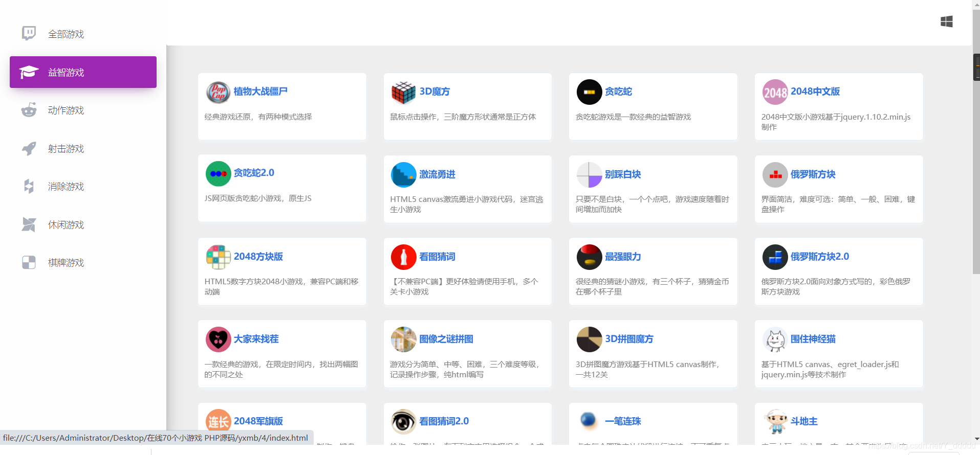Click the 消除游戏 sidebar icon
The image size is (980, 455).
click(x=29, y=186)
